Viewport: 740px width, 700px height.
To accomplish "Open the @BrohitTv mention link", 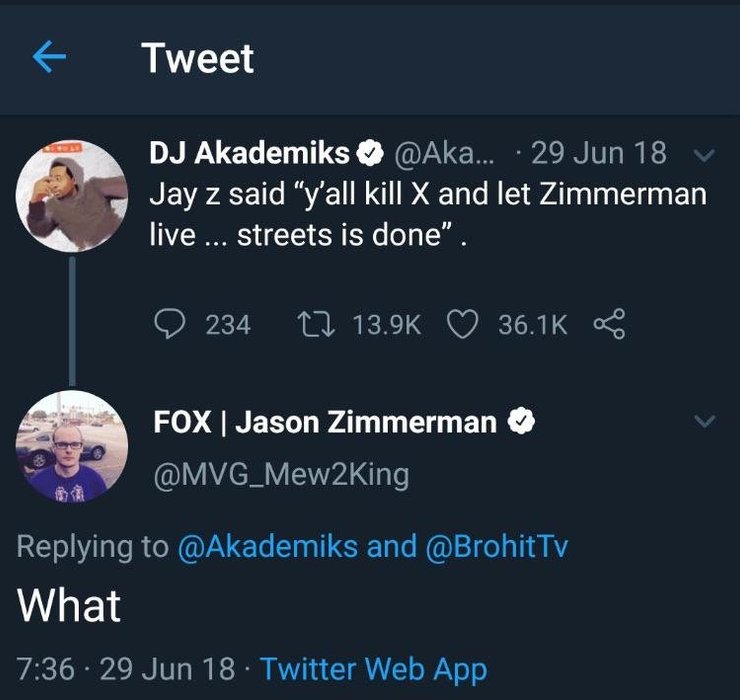I will pos(497,546).
